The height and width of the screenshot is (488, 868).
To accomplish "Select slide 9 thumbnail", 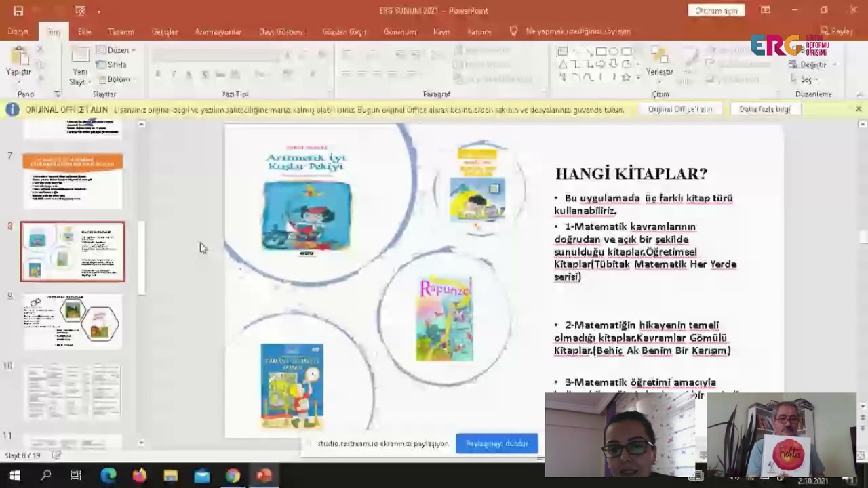I will pyautogui.click(x=73, y=322).
